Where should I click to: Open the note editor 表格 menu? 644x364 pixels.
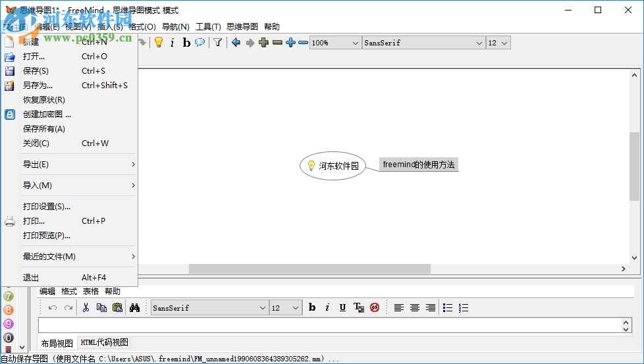[91, 292]
